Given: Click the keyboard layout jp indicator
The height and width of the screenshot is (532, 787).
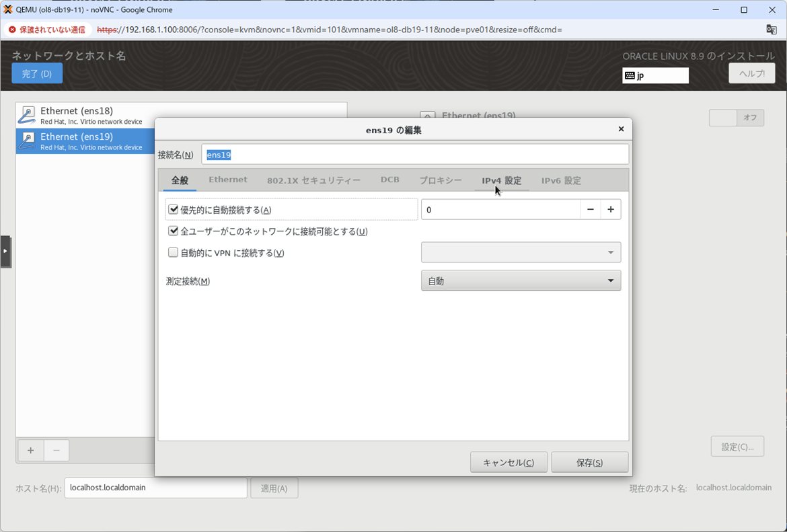Looking at the screenshot, I should [x=655, y=76].
